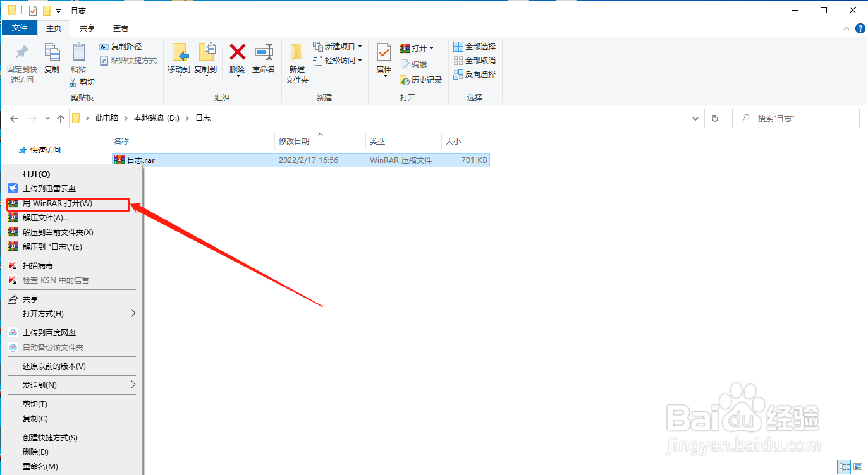868x475 pixels.
Task: Choose Open (O) in the context menu
Action: [x=73, y=174]
